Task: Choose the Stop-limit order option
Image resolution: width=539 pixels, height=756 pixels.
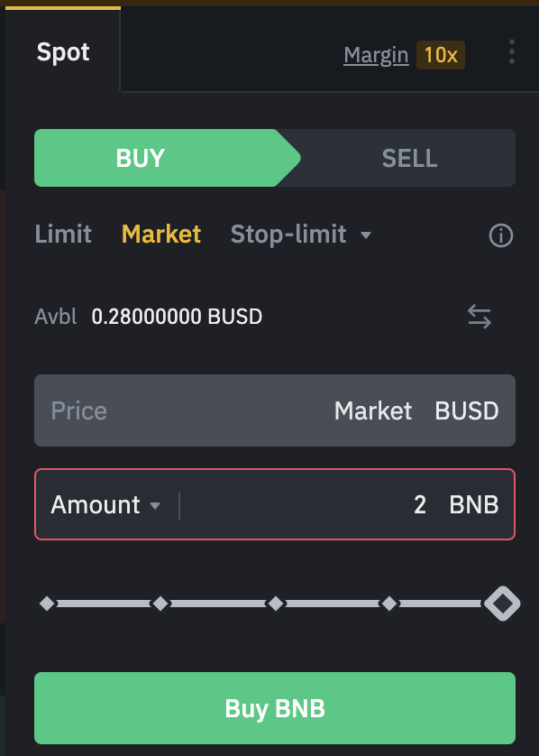Action: (288, 235)
